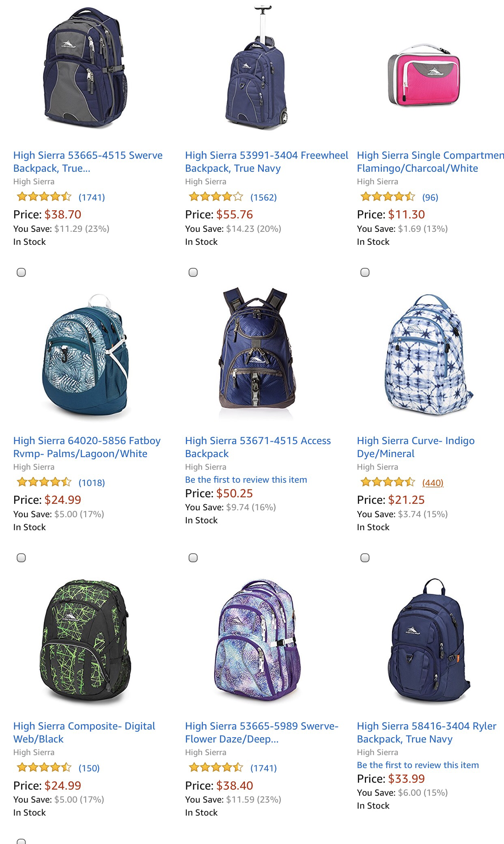Open the Swerve True Navy backpack image
The height and width of the screenshot is (844, 504).
coord(85,67)
